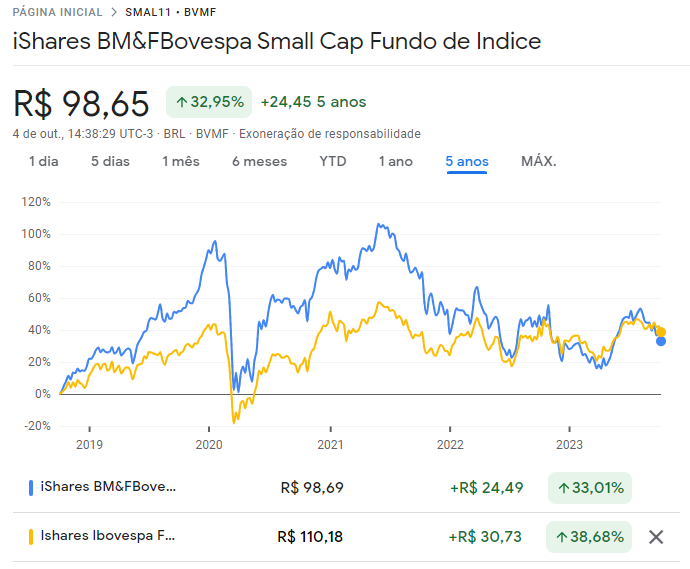
Task: Click the breadcrumb chevron separator icon
Action: coord(114,12)
